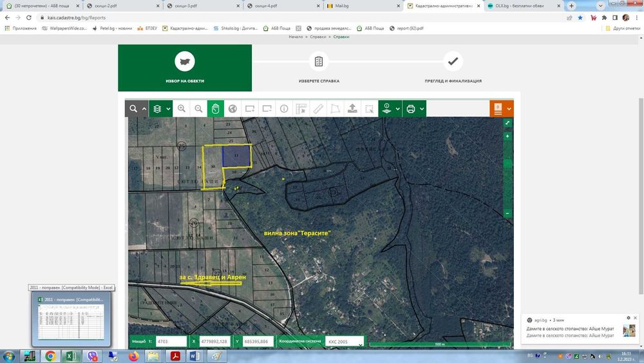Click the object info tool icon
644x363 pixels.
tap(284, 109)
